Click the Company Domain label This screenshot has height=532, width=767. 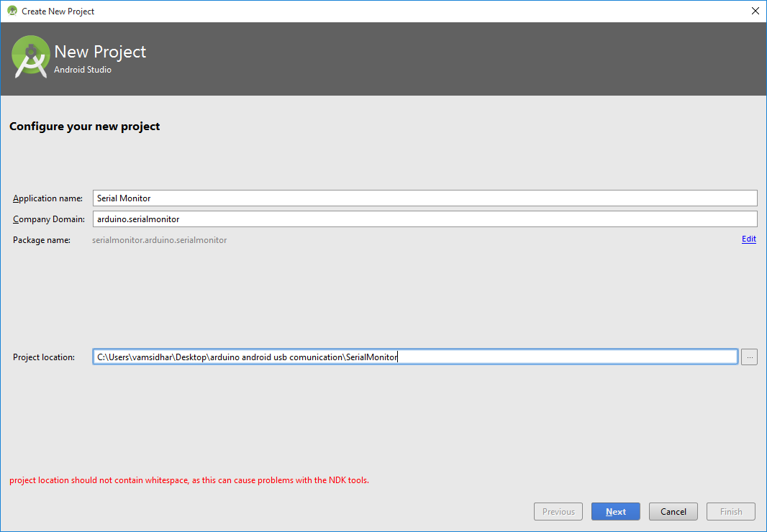coord(48,219)
